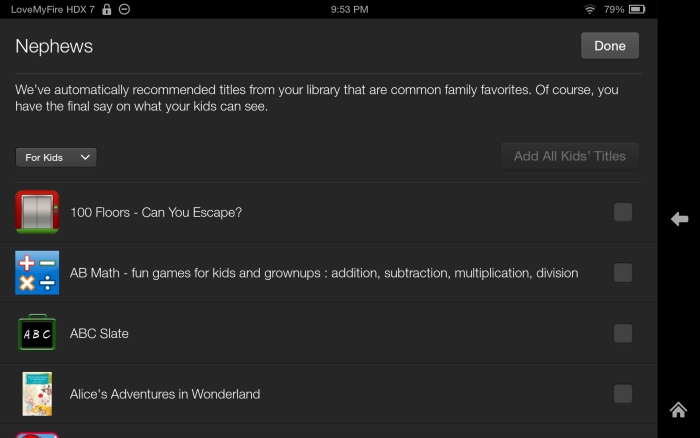700x438 pixels.
Task: Check the 100 Floors checkbox
Action: pyautogui.click(x=623, y=212)
